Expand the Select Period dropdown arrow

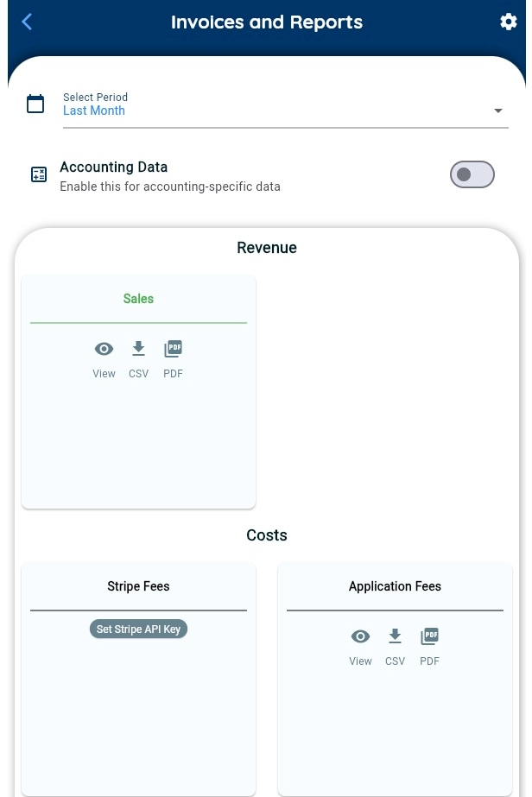pos(497,111)
